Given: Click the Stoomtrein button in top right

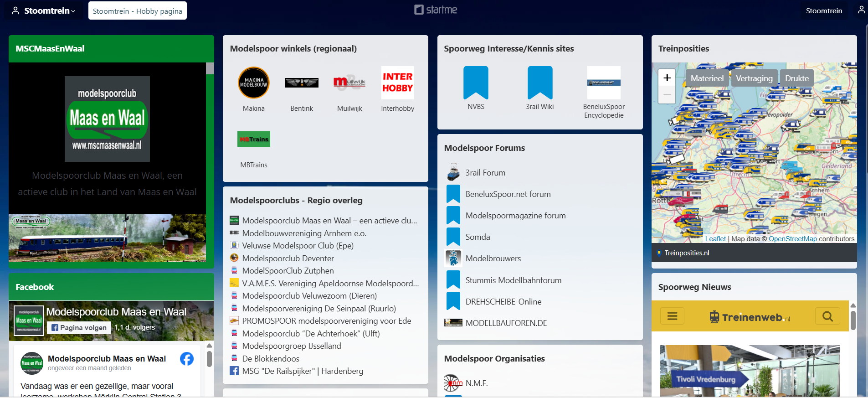Looking at the screenshot, I should [824, 10].
